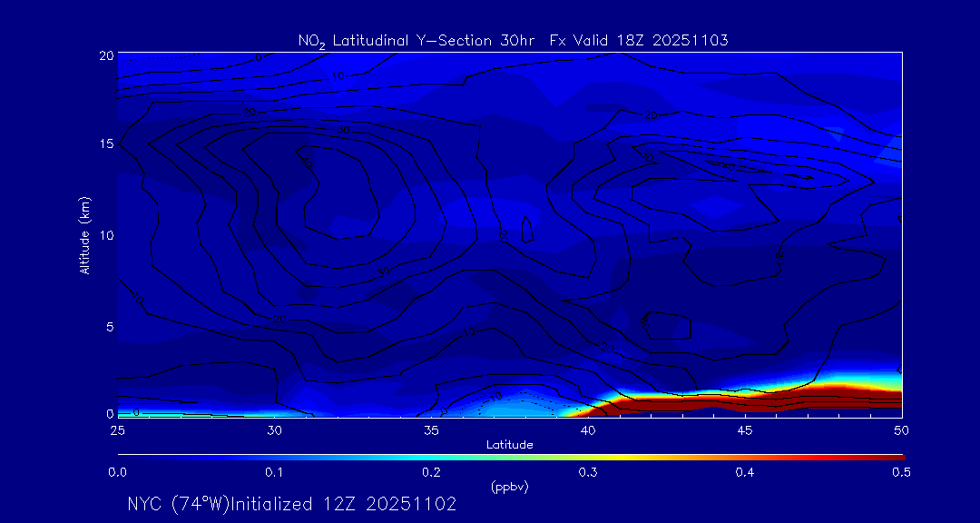Click altitude axis tick label 10
Image resolution: width=980 pixels, height=523 pixels.
point(104,235)
